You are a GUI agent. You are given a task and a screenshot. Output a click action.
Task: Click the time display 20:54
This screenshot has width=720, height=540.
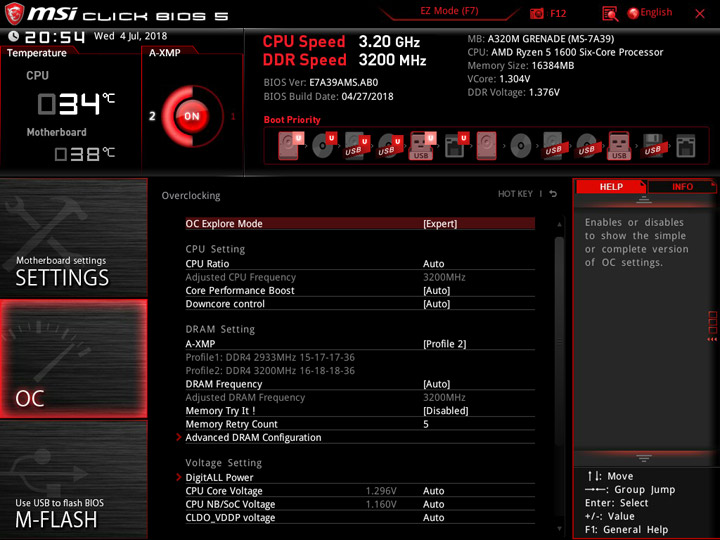pos(54,37)
